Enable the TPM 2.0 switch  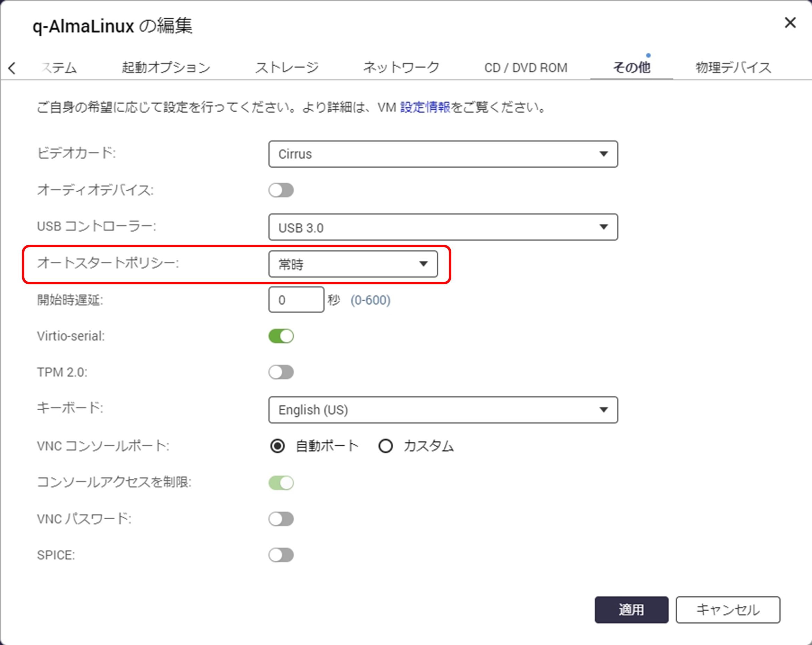coord(281,372)
